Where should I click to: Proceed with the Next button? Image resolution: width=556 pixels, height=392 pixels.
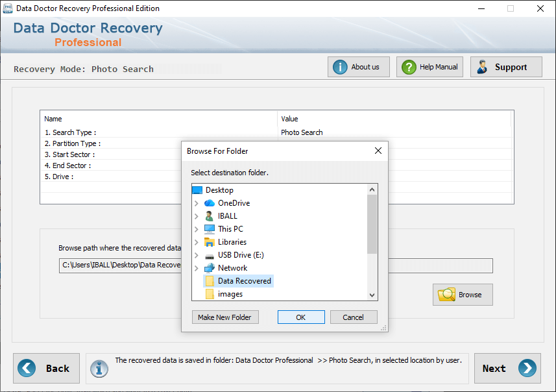tap(507, 368)
